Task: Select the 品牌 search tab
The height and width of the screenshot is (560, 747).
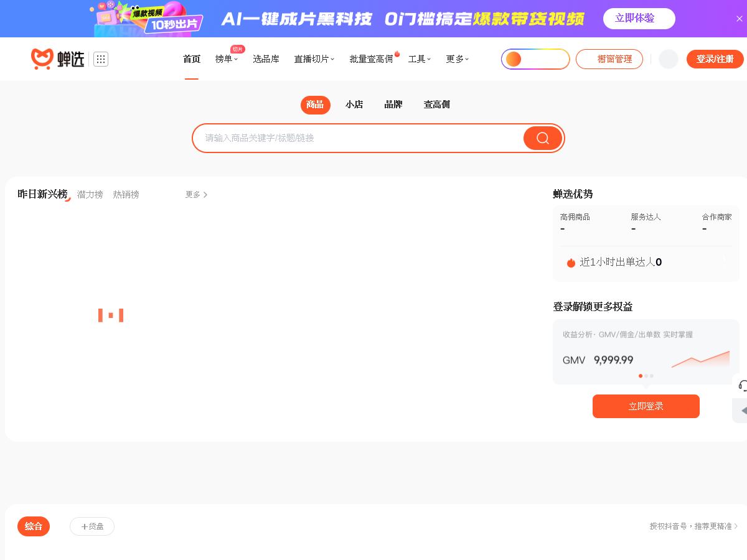Action: (x=393, y=105)
